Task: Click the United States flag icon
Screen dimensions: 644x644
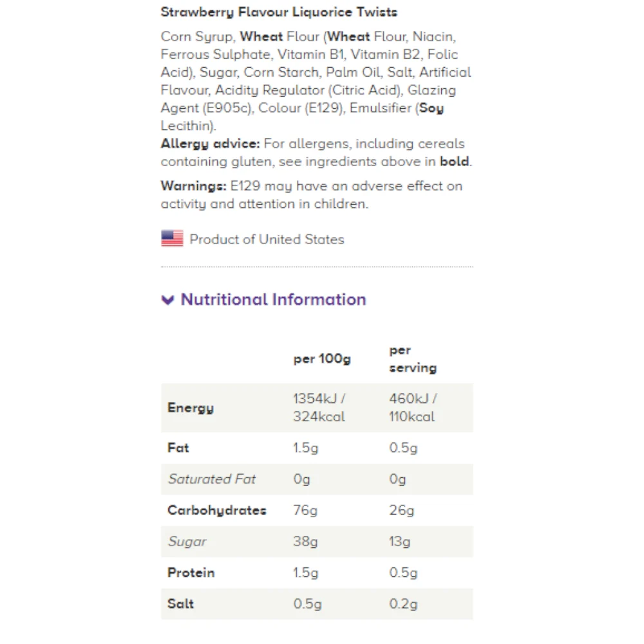Action: point(172,238)
